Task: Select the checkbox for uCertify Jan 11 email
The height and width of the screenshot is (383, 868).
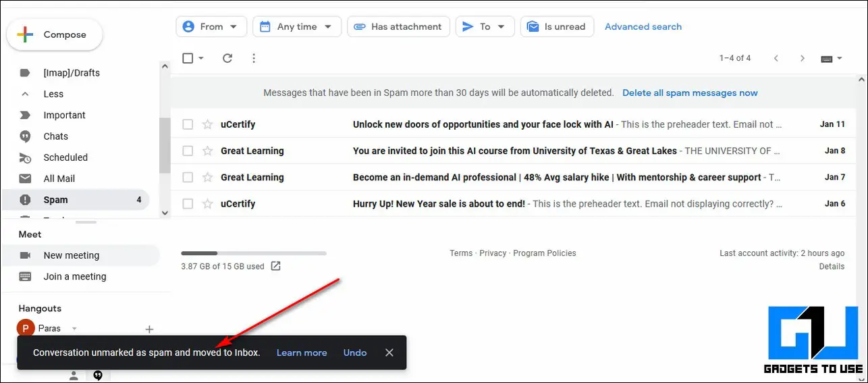Action: [188, 124]
